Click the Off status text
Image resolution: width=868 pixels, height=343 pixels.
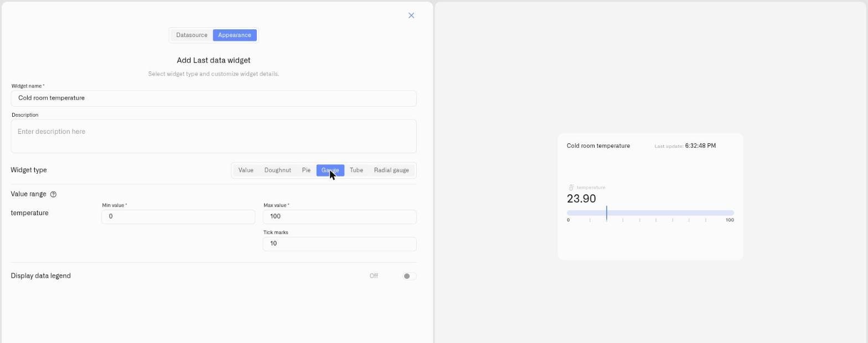(374, 276)
